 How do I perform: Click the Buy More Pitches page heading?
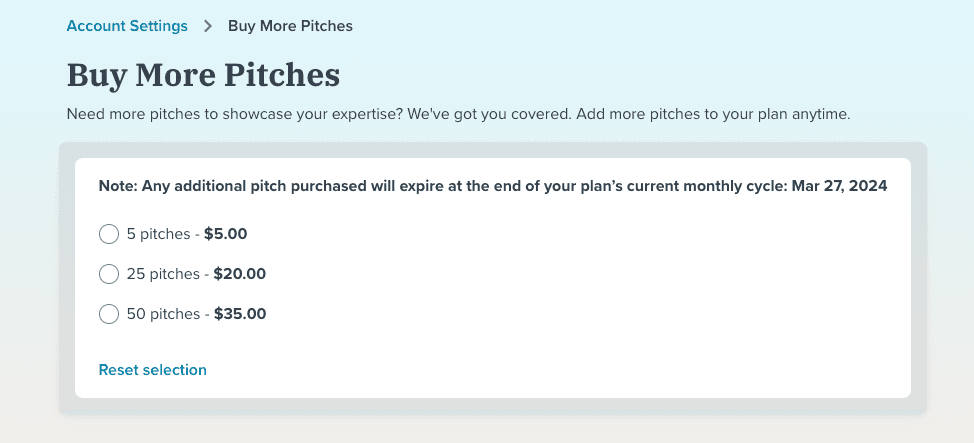pyautogui.click(x=203, y=75)
